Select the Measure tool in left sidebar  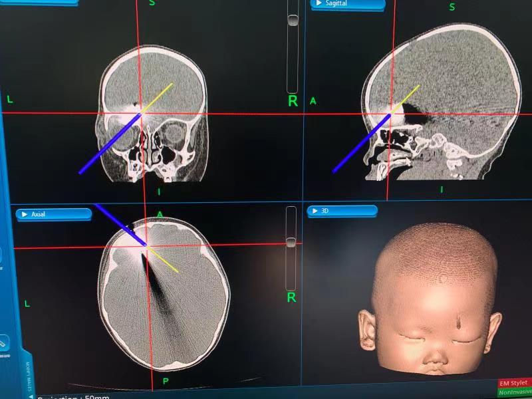click(3, 342)
